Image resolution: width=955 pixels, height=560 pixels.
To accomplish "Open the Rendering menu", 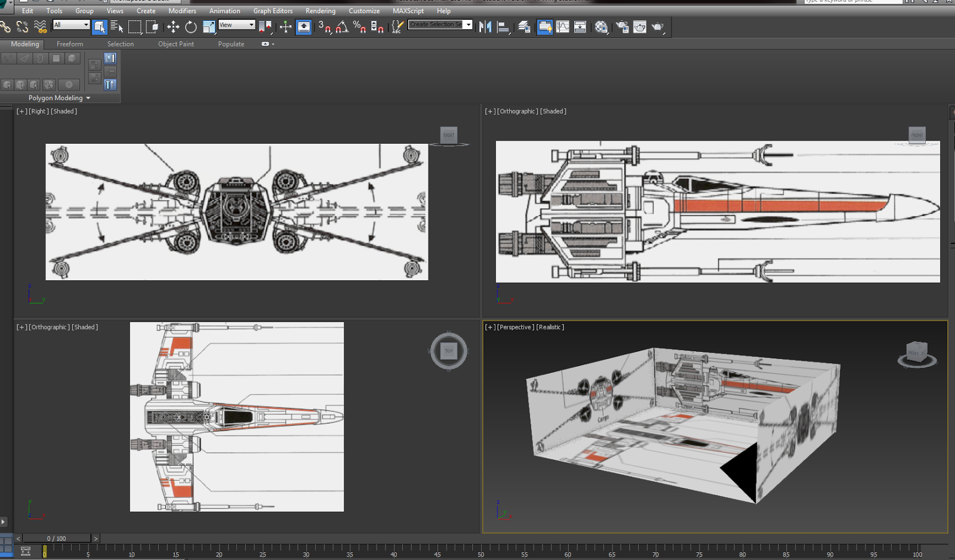I will [320, 10].
